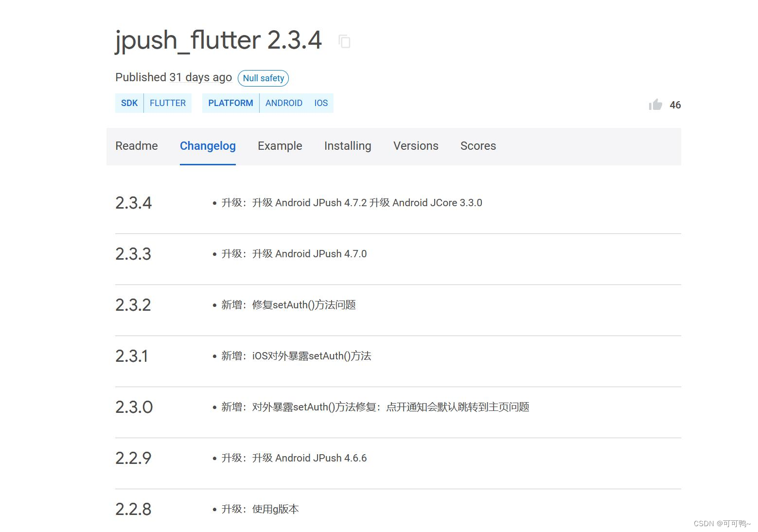Copy package name with the copy icon
Screen dimensions: 758x532
click(x=345, y=42)
